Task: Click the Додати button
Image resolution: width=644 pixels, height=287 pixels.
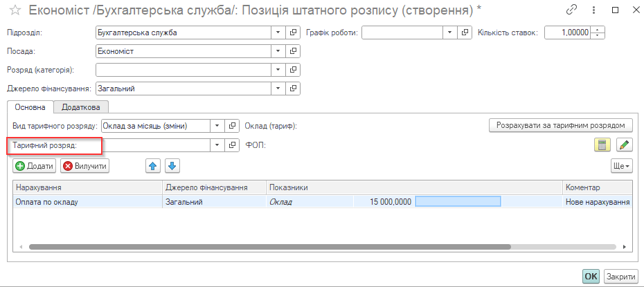Action: click(x=35, y=166)
